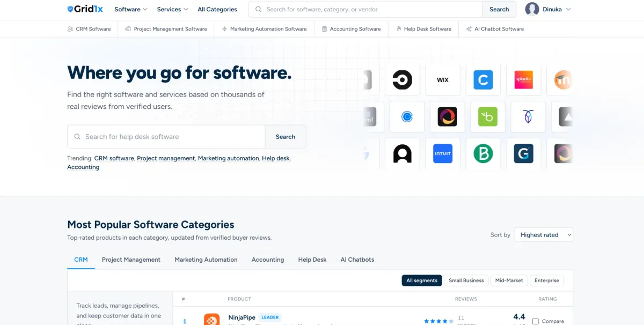Open Marketing Automation Software in the category bar
Image resolution: width=644 pixels, height=325 pixels.
(264, 29)
